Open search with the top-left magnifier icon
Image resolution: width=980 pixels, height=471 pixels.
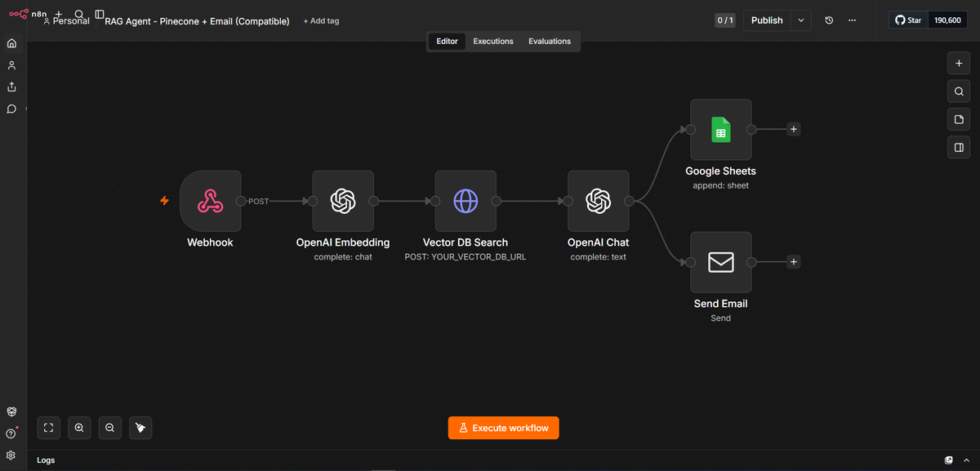point(79,14)
